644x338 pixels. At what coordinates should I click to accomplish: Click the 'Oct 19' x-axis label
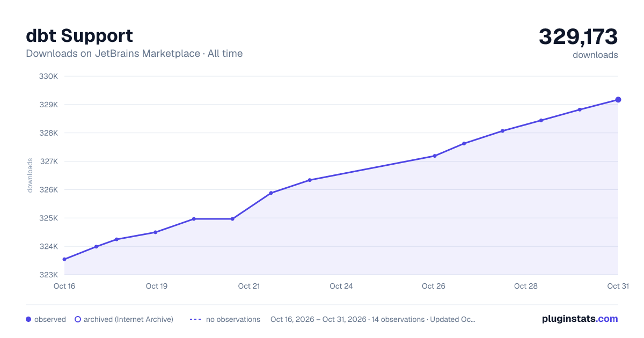[157, 286]
